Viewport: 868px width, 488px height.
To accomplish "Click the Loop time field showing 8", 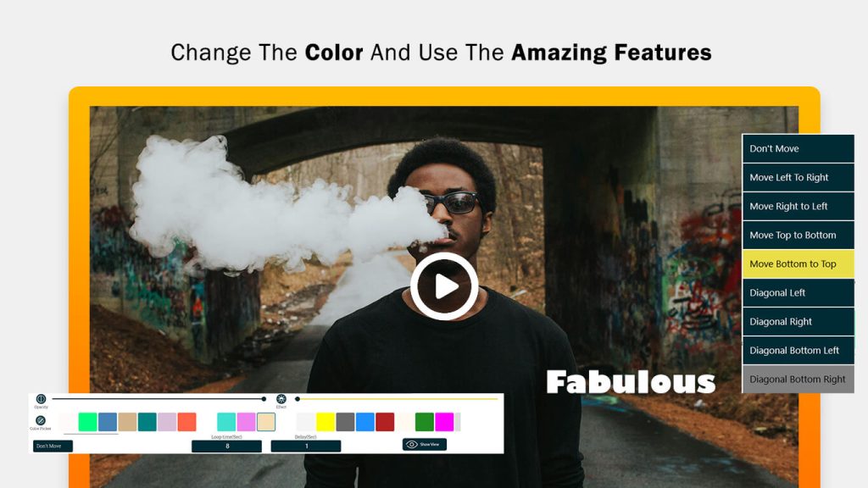I will [227, 446].
